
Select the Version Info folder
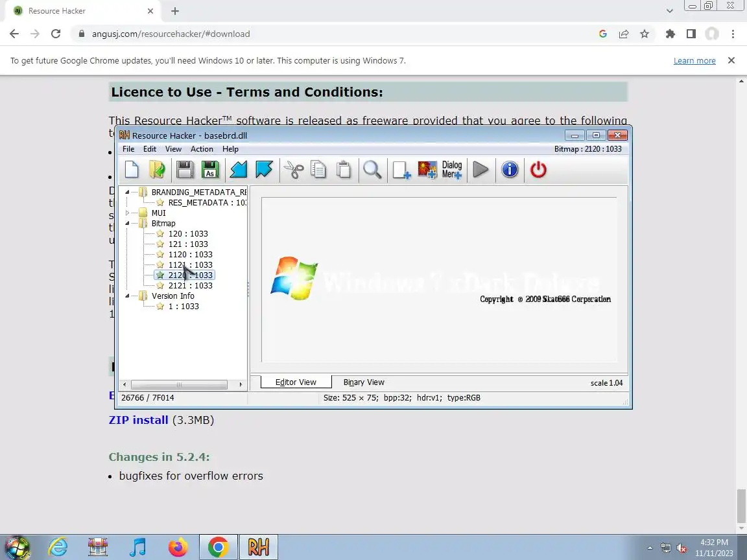(172, 296)
